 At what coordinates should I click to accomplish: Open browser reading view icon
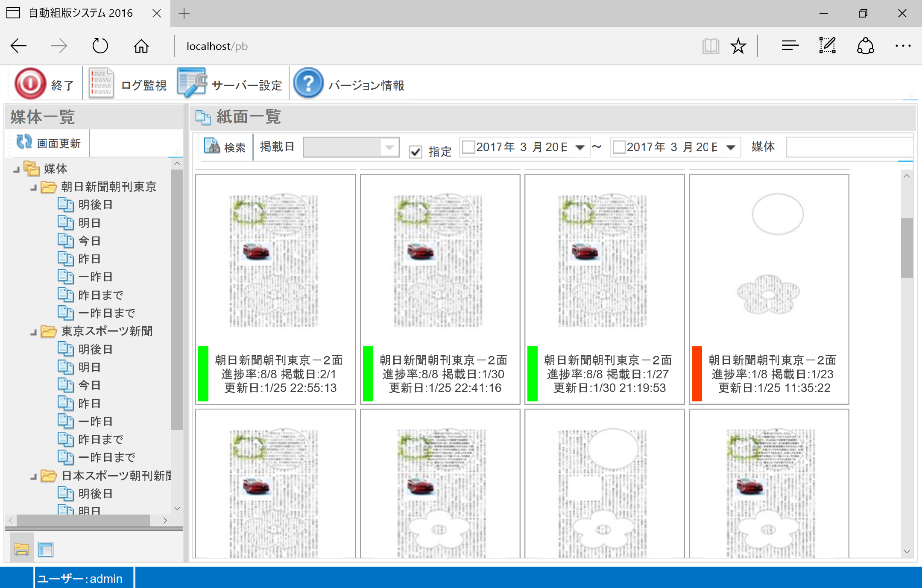pyautogui.click(x=711, y=46)
